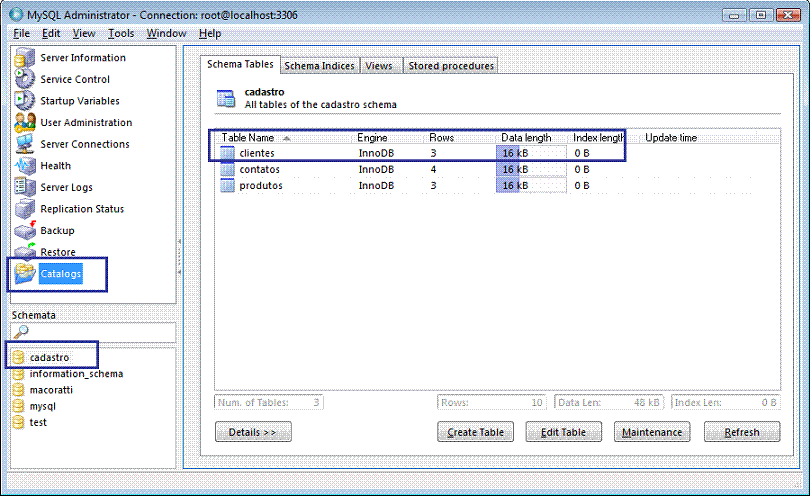
Task: Open User Administration people icon
Action: point(24,122)
